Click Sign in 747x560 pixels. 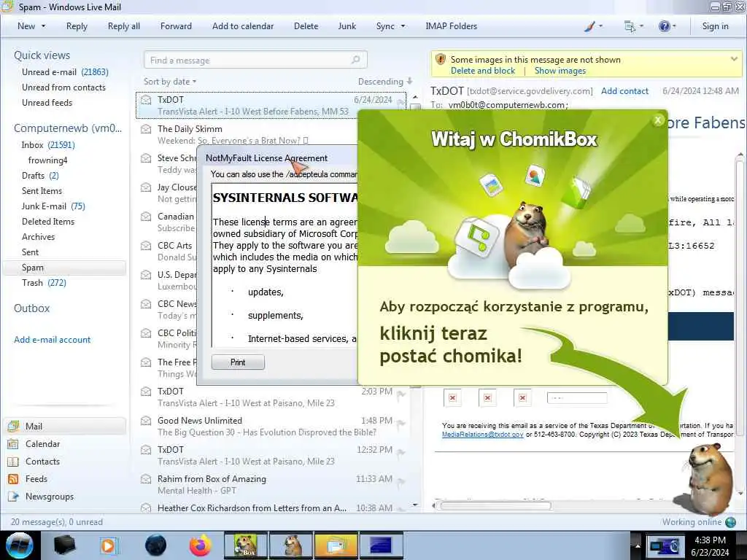click(715, 26)
